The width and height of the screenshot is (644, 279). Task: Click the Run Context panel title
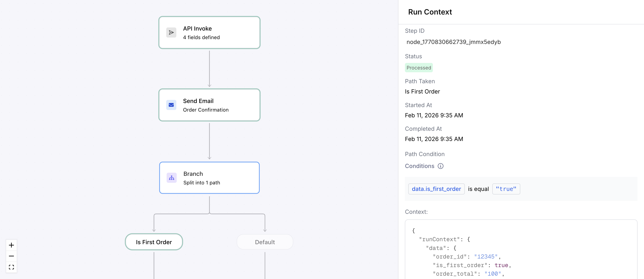pyautogui.click(x=430, y=12)
